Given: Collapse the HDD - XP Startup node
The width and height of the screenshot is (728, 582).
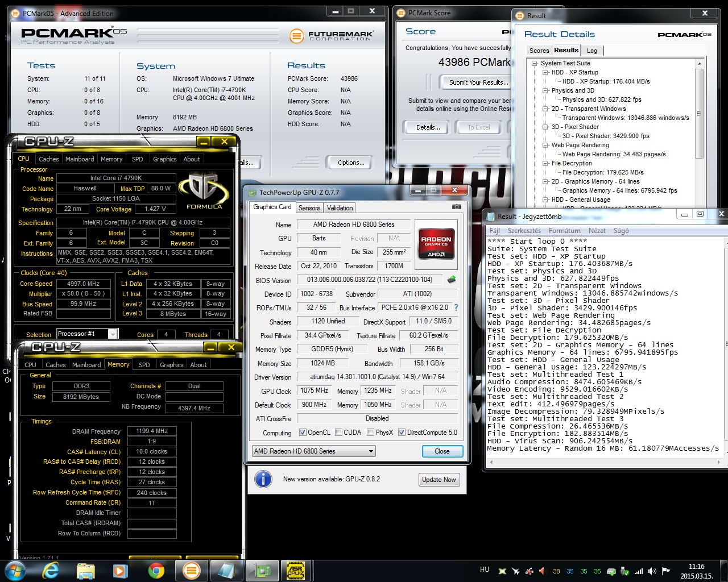Looking at the screenshot, I should (545, 72).
